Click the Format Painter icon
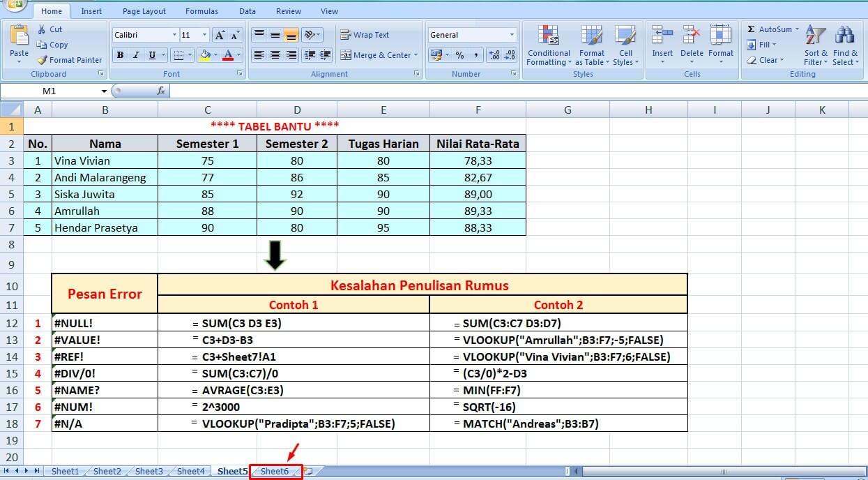The image size is (868, 480). pyautogui.click(x=43, y=60)
